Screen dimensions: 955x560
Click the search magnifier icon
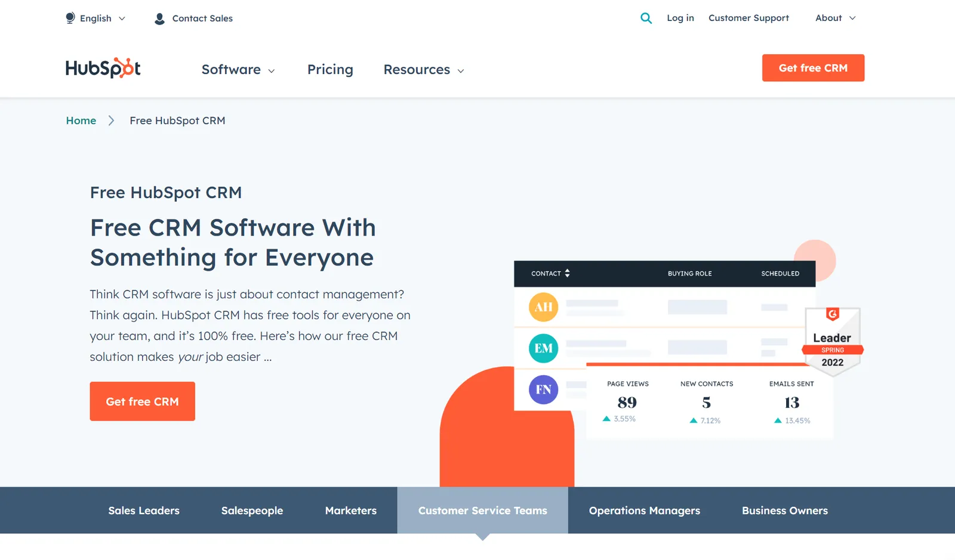(646, 18)
